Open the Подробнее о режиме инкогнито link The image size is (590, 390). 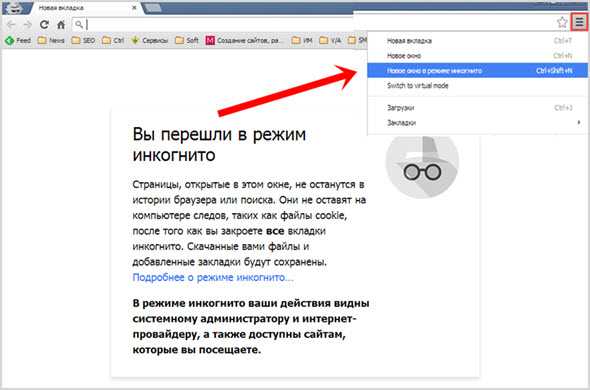click(213, 278)
